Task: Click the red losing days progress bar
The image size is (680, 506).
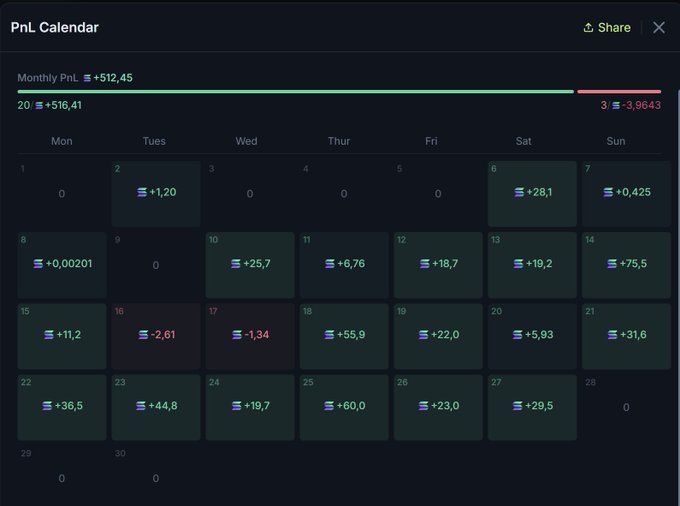Action: click(619, 91)
